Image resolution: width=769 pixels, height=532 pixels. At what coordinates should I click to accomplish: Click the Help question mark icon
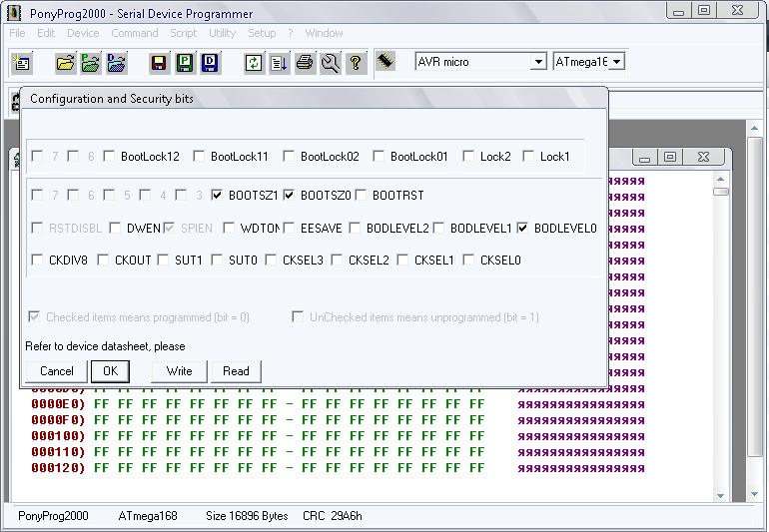[356, 63]
